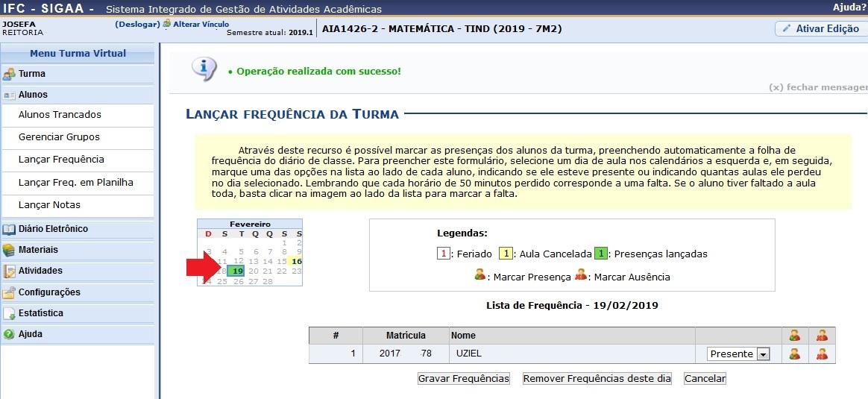Select day 19 in the Fevereiro calendar
This screenshot has width=868, height=399.
pos(237,271)
